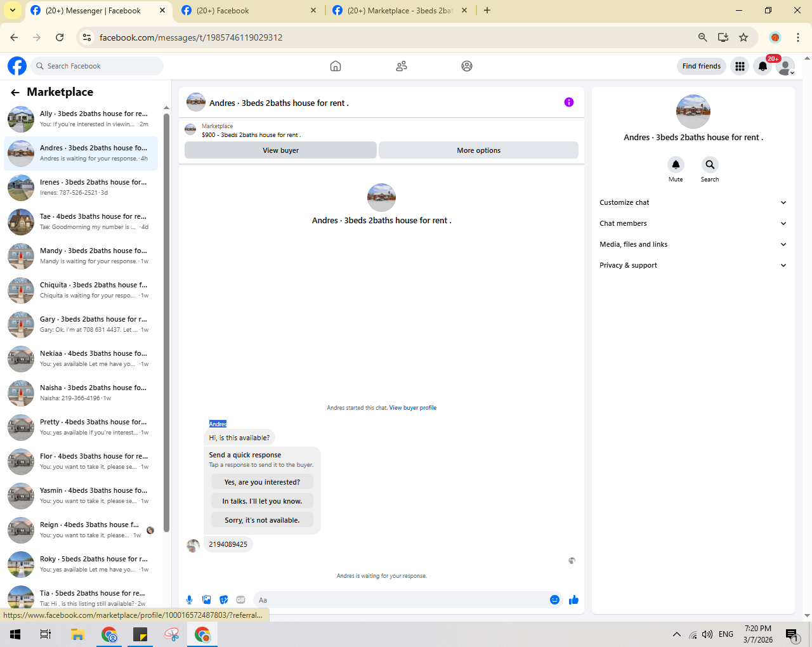Open Chrome tab search dropdown
This screenshot has height=647, width=812.
(x=13, y=10)
